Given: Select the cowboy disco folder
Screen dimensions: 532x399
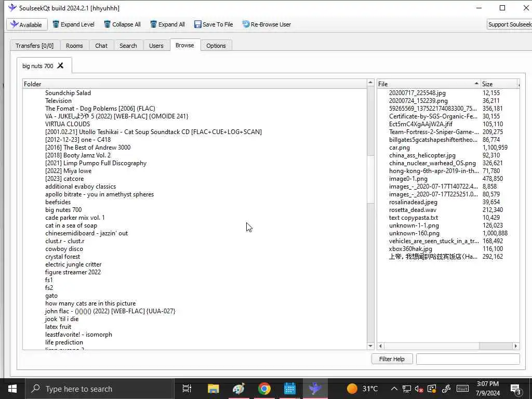Looking at the screenshot, I should [64, 249].
